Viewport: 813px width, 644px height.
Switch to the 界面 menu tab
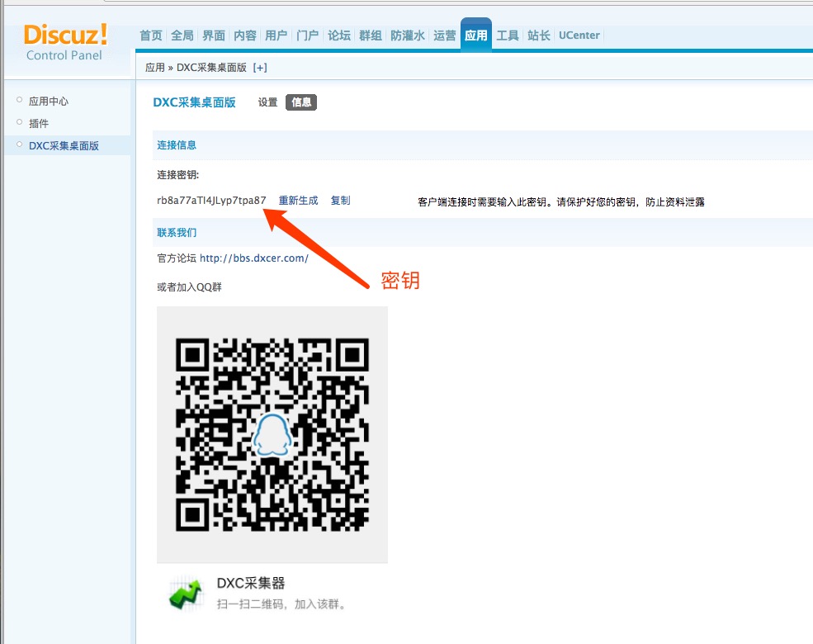tap(214, 36)
